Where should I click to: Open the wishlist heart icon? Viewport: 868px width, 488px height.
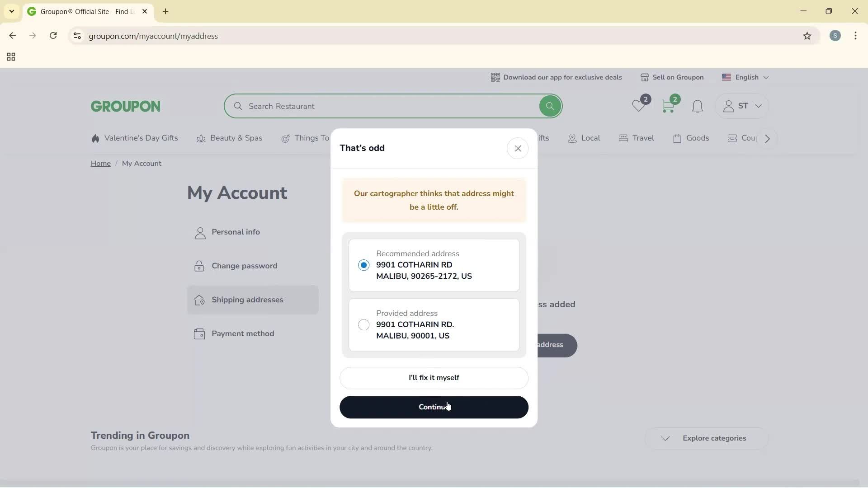639,106
